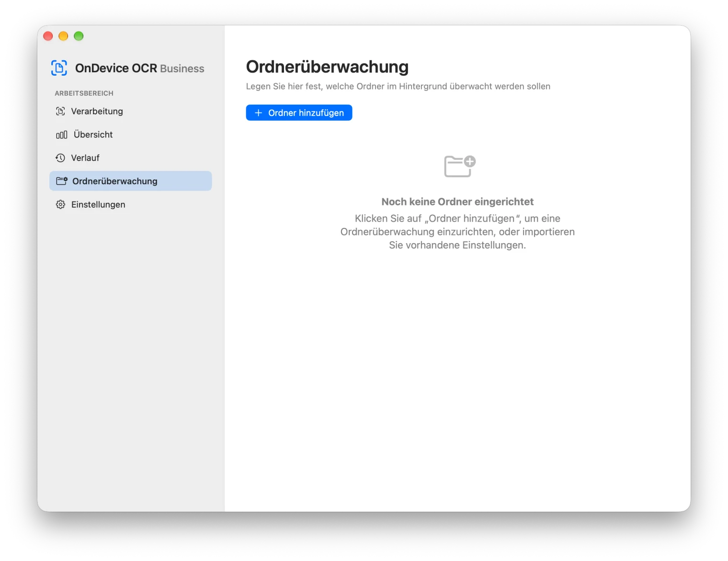Click the Einstellungen gear icon
This screenshot has height=561, width=728.
coord(60,204)
